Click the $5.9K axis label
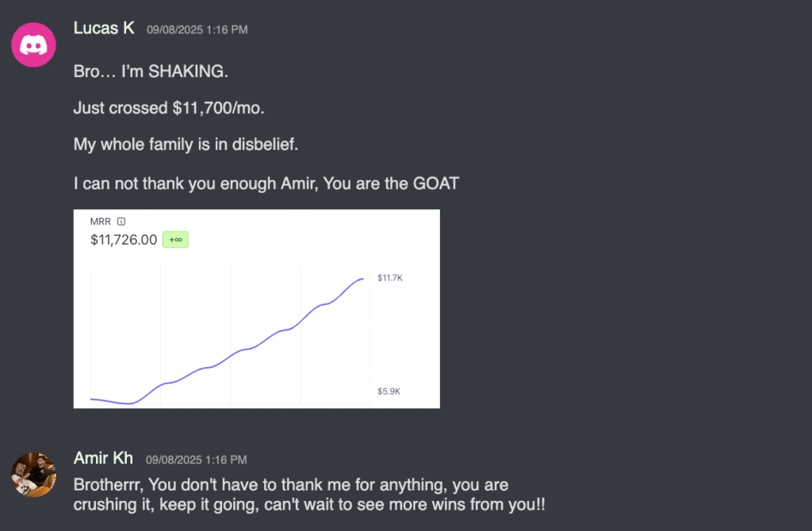This screenshot has width=812, height=531. (389, 392)
